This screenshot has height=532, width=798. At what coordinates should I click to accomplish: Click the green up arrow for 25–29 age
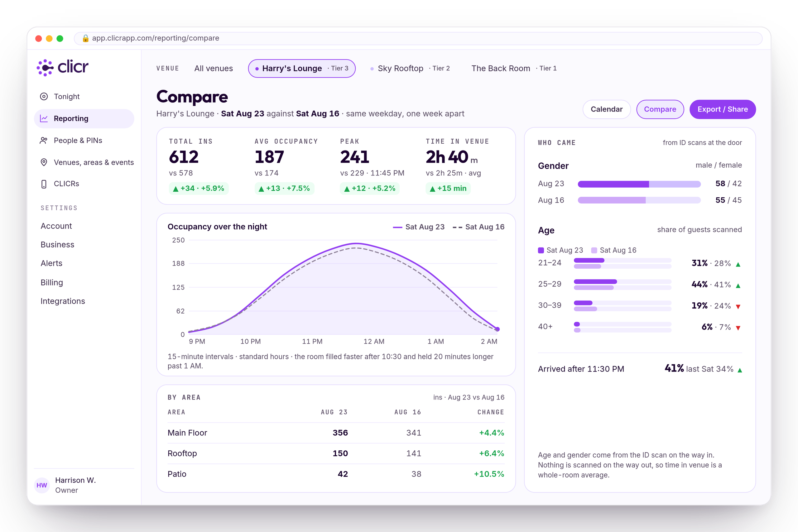[738, 286]
